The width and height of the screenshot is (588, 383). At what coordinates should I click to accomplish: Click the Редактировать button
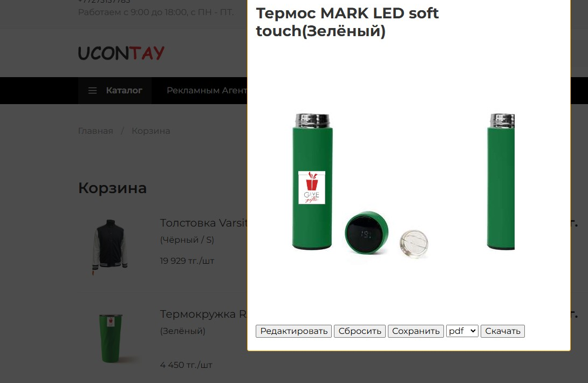pyautogui.click(x=293, y=331)
